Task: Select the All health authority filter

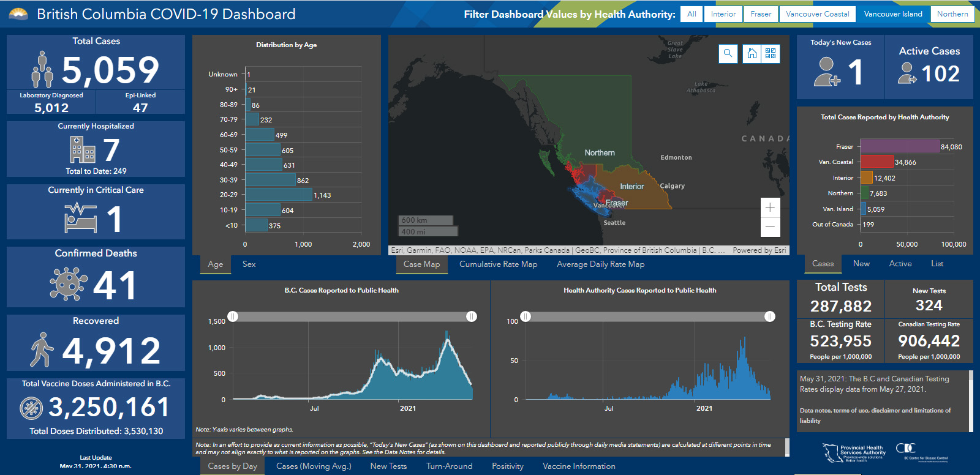Action: point(692,14)
